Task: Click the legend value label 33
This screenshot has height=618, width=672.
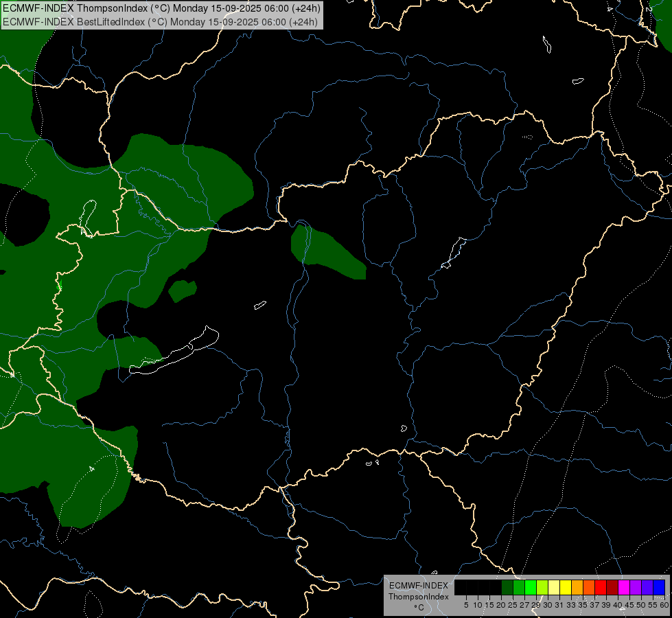Action: (x=571, y=605)
